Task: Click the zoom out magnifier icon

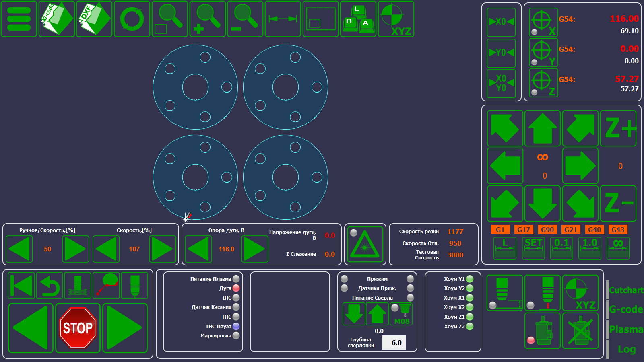Action: (x=245, y=19)
